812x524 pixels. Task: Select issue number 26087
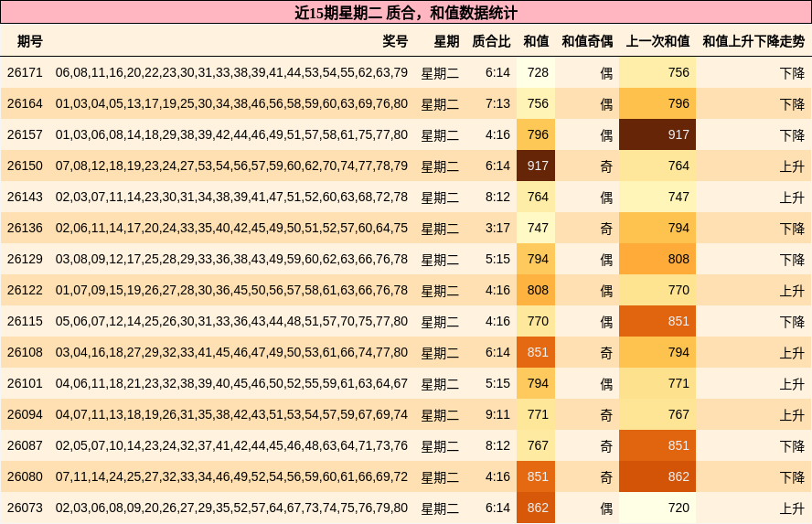coord(25,445)
